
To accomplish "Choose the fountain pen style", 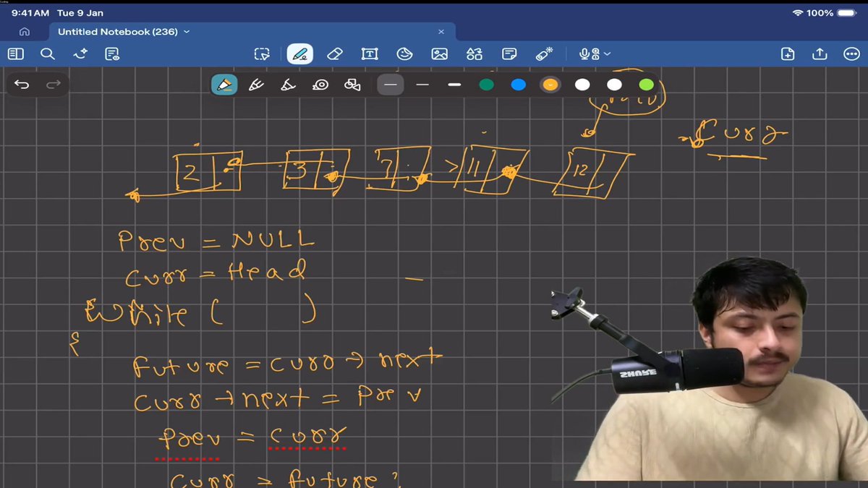I will point(224,85).
